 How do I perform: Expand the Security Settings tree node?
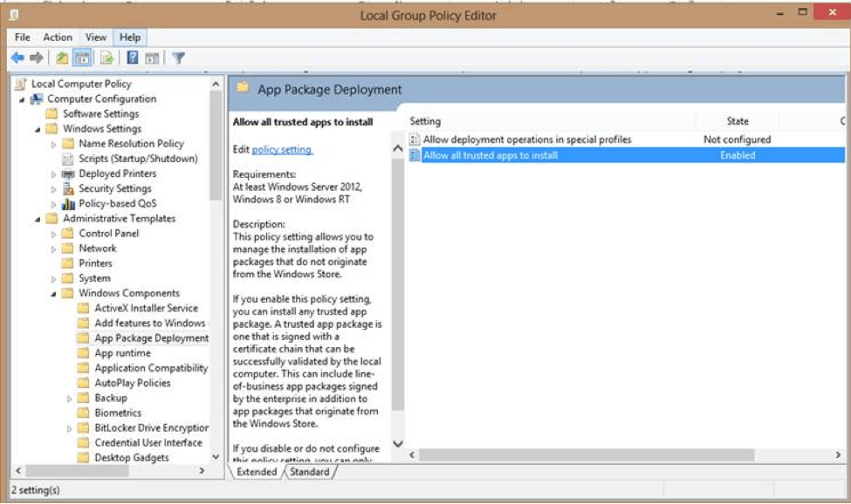[x=54, y=189]
